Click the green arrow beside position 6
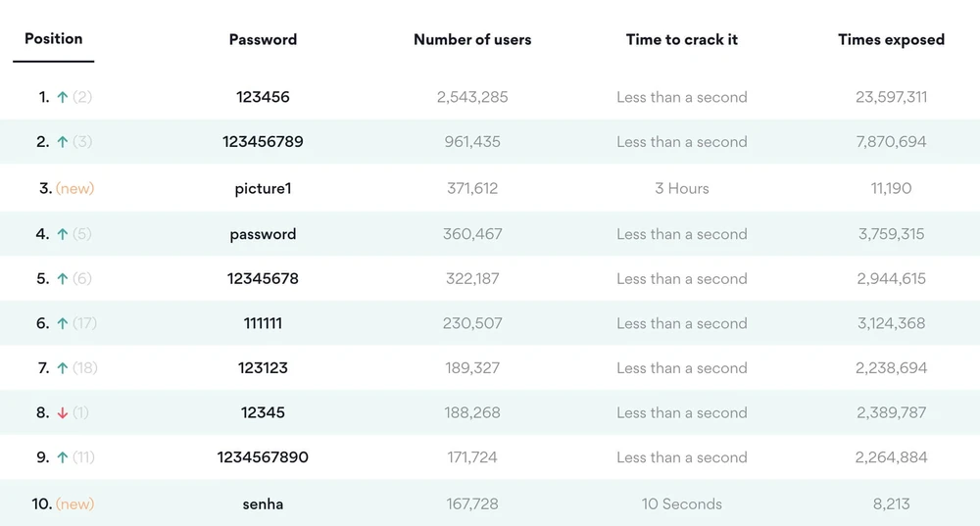 click(63, 323)
